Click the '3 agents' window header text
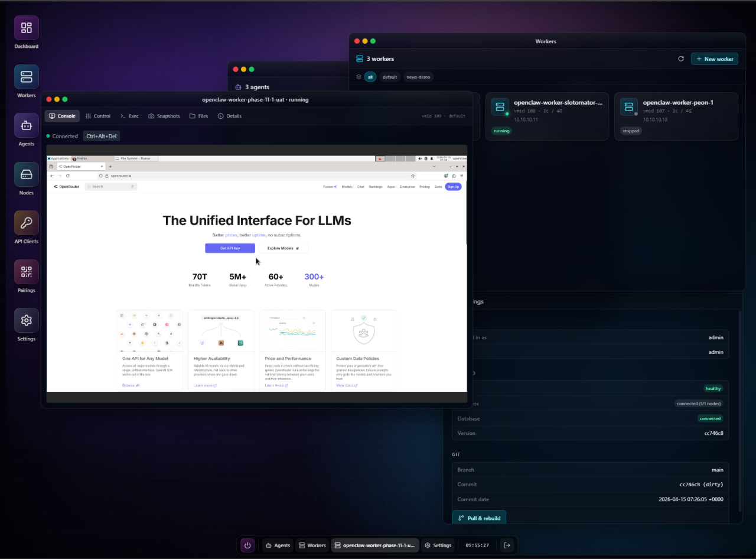The height and width of the screenshot is (559, 756). [258, 87]
